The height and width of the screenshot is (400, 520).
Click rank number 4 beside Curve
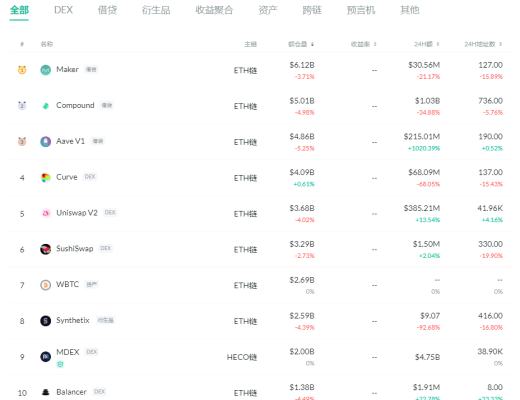(x=22, y=178)
